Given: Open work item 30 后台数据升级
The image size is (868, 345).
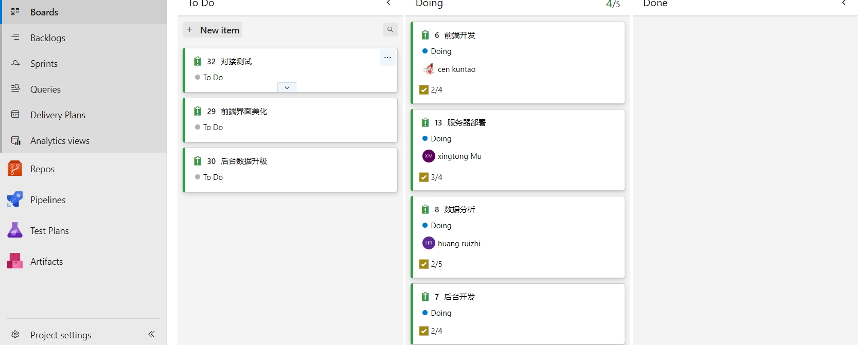Looking at the screenshot, I should [x=244, y=161].
